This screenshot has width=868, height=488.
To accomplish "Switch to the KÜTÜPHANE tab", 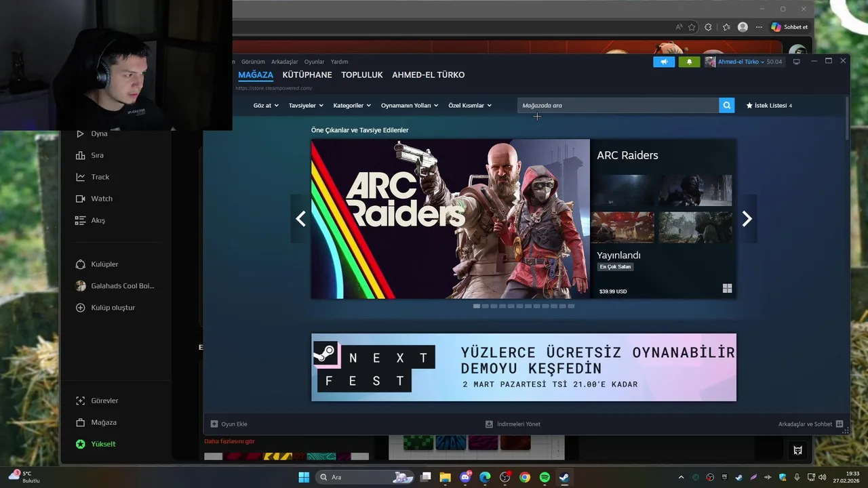I will tap(307, 75).
